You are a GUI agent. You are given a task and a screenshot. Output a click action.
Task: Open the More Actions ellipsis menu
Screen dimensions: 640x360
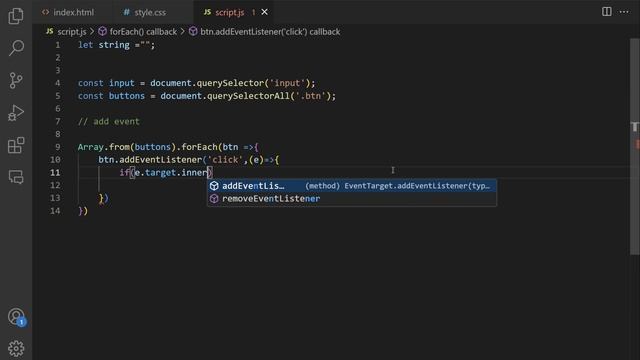point(624,12)
